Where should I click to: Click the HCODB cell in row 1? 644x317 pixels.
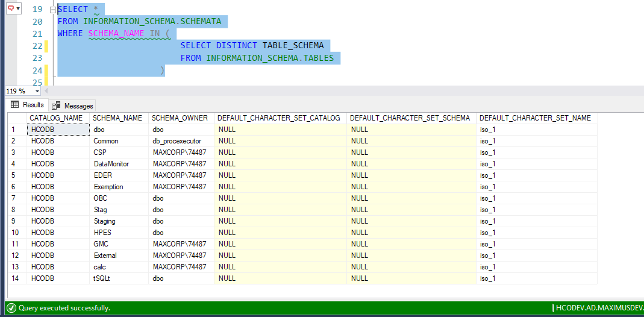58,130
